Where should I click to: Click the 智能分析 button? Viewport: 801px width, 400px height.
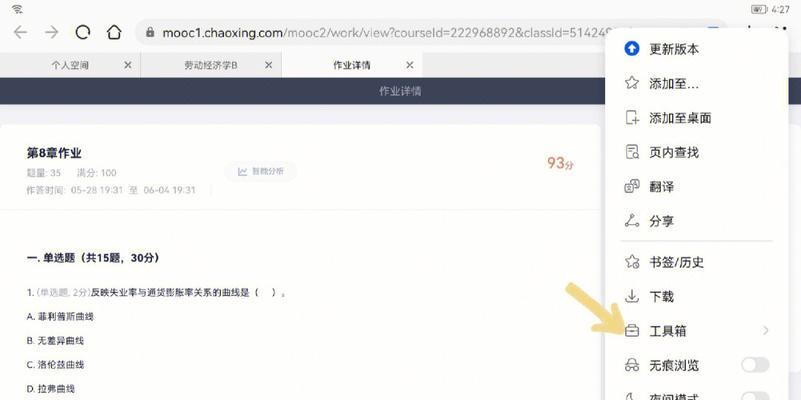[x=261, y=172]
